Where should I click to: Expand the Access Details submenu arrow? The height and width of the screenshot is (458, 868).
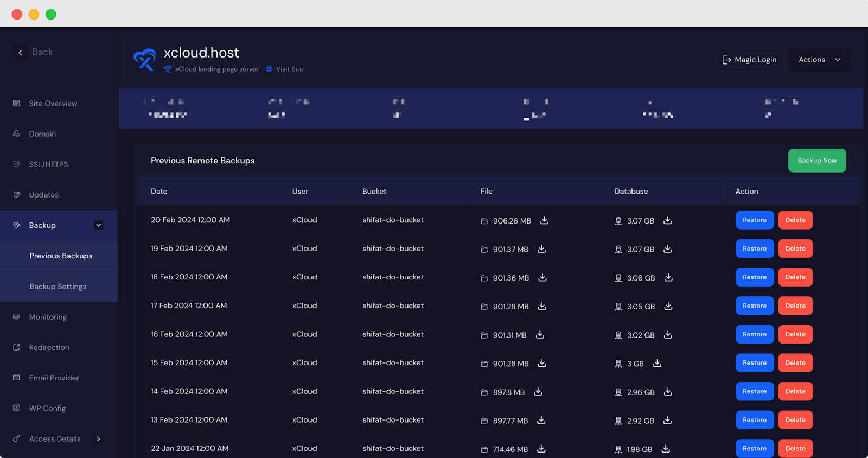tap(98, 439)
